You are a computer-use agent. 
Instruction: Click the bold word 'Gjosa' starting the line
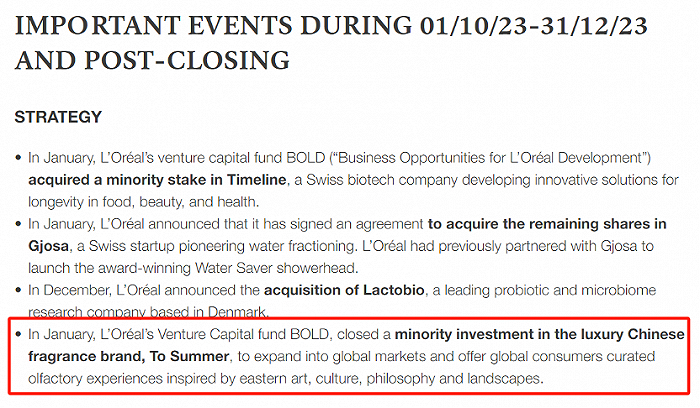49,245
